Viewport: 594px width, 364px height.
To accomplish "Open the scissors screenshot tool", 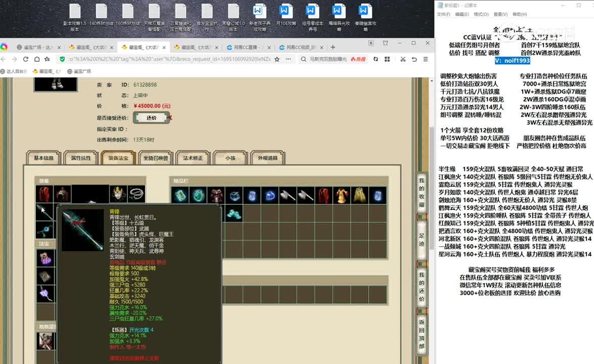I will click(x=403, y=59).
